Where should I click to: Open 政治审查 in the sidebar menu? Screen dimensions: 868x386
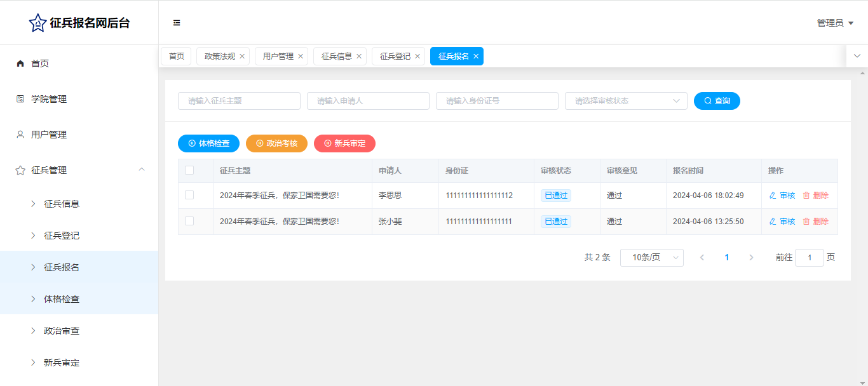coord(62,331)
